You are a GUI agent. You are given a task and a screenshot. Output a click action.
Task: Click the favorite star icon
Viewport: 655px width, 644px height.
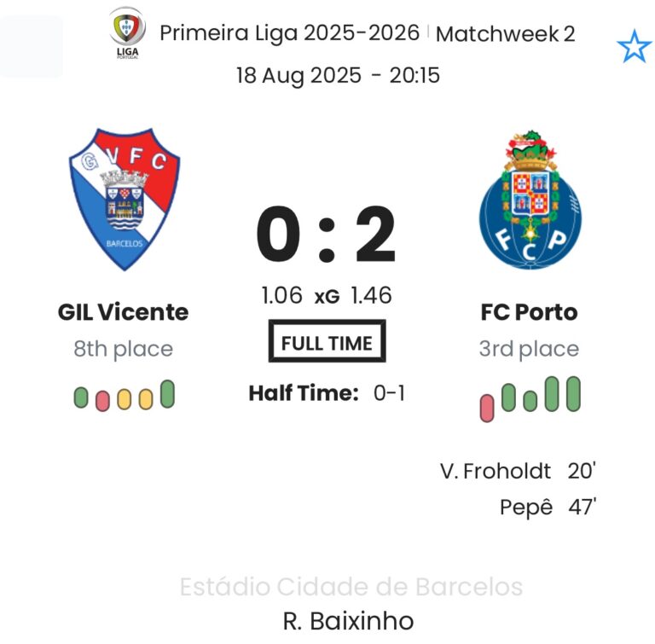[634, 48]
